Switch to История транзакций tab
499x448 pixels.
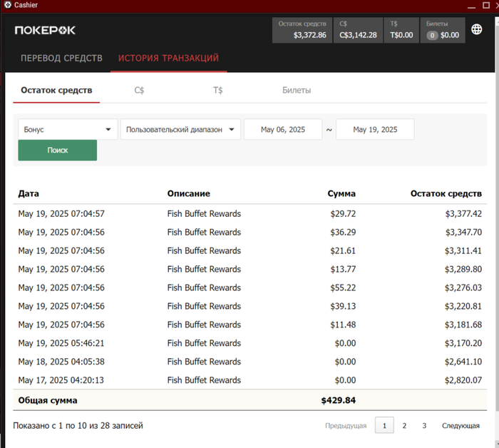(x=168, y=58)
